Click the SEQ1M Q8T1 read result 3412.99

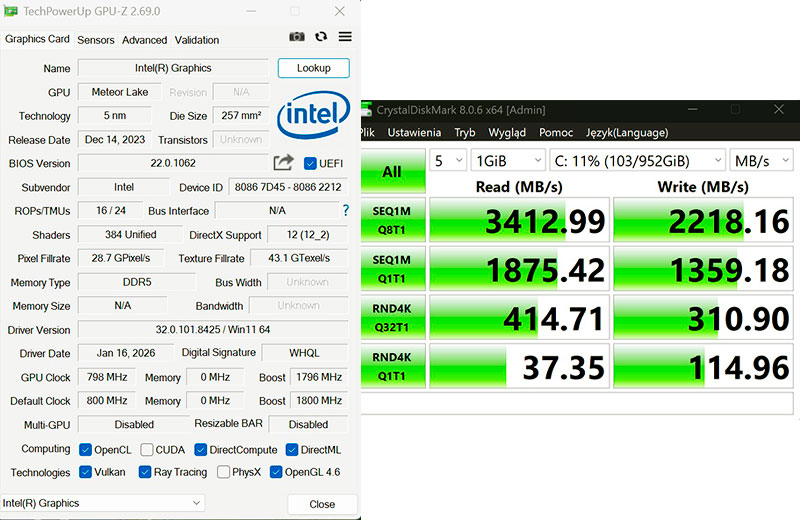519,220
